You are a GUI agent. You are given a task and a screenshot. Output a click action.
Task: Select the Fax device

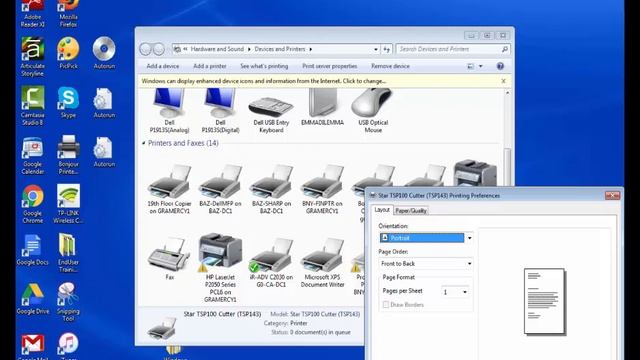pos(169,259)
